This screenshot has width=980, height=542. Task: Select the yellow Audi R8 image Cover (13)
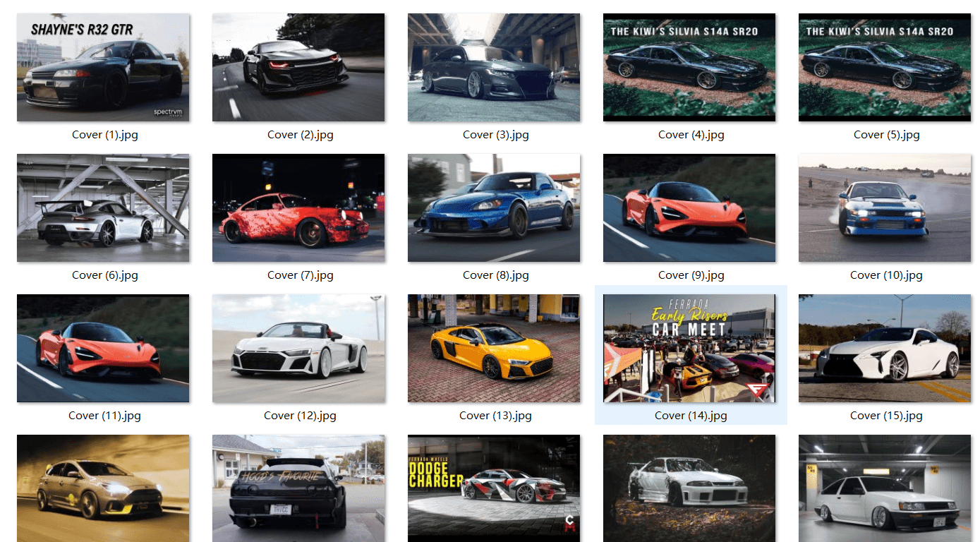tap(494, 348)
